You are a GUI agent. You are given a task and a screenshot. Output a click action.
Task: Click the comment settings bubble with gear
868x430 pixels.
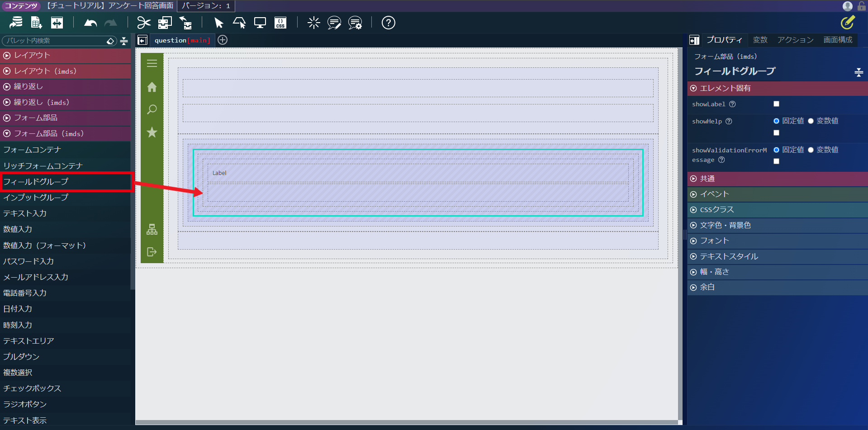coord(355,23)
